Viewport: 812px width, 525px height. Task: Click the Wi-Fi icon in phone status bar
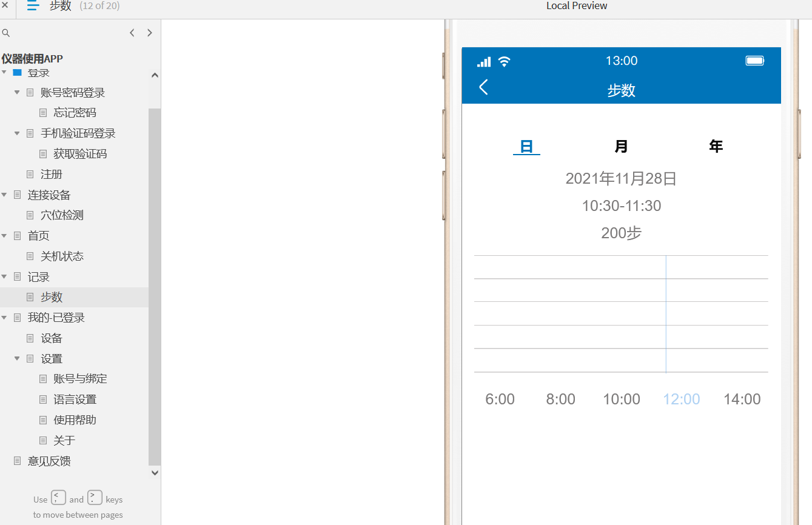pos(505,61)
